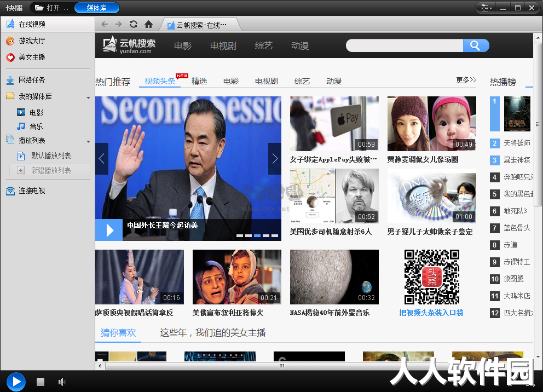Select 这些年，我们追的美女主播 tab
Screen dimensions: 543x392
(x=212, y=333)
